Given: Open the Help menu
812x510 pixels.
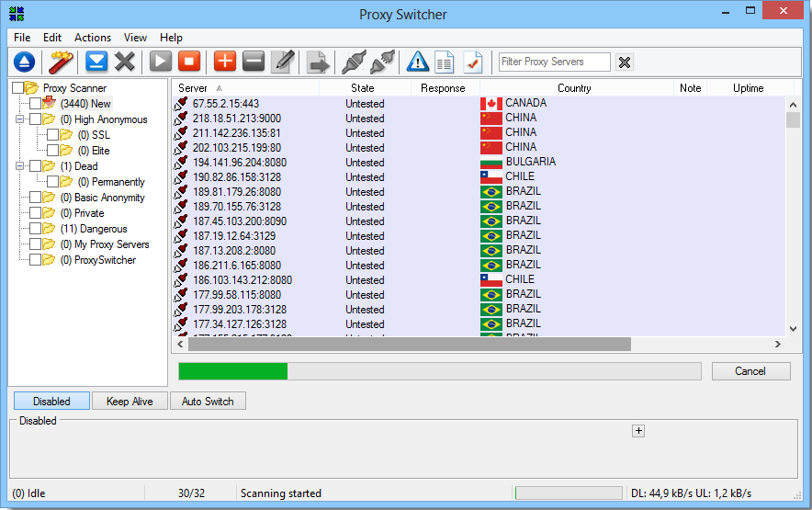Looking at the screenshot, I should 171,38.
